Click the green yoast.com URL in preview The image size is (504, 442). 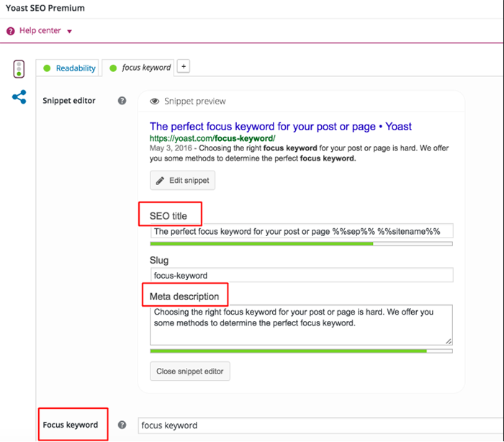tap(212, 138)
